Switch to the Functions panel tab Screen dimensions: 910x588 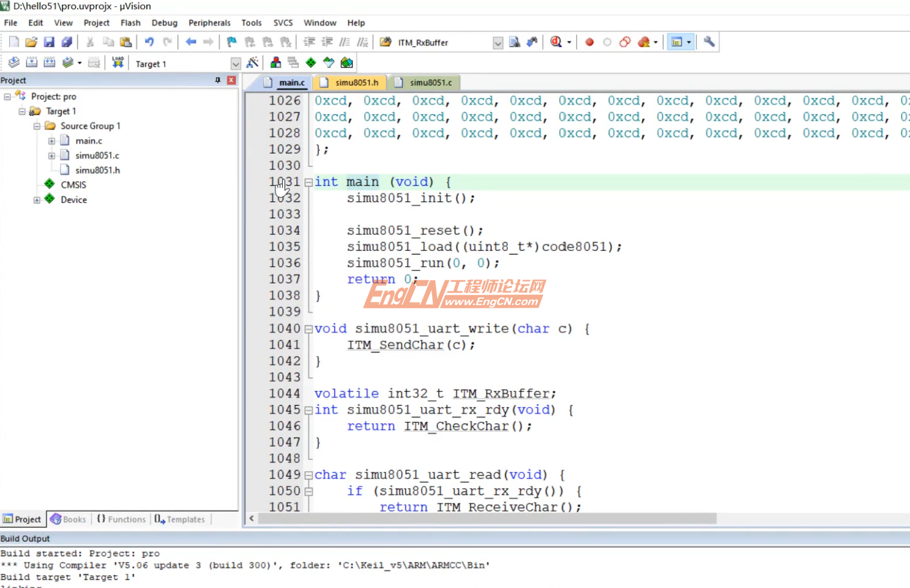pos(121,519)
